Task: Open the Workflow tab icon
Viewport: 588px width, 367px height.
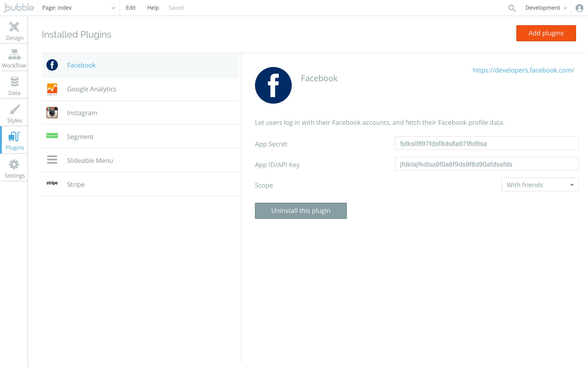Action: [14, 54]
